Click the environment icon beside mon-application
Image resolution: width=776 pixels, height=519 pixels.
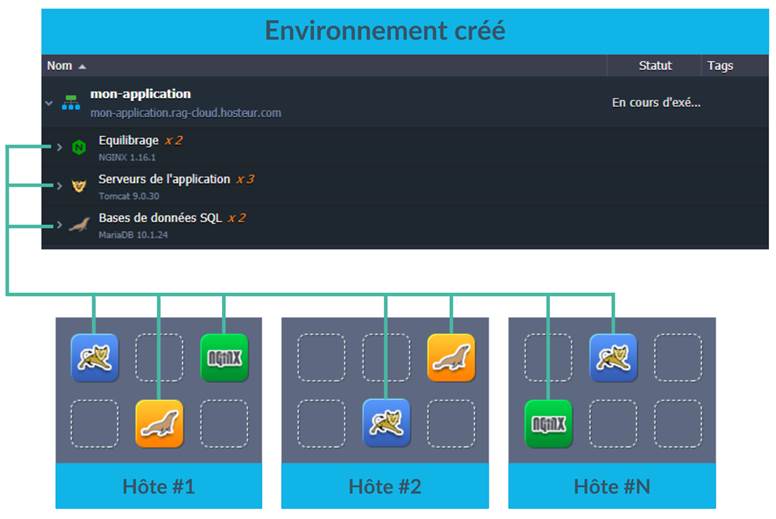(72, 103)
